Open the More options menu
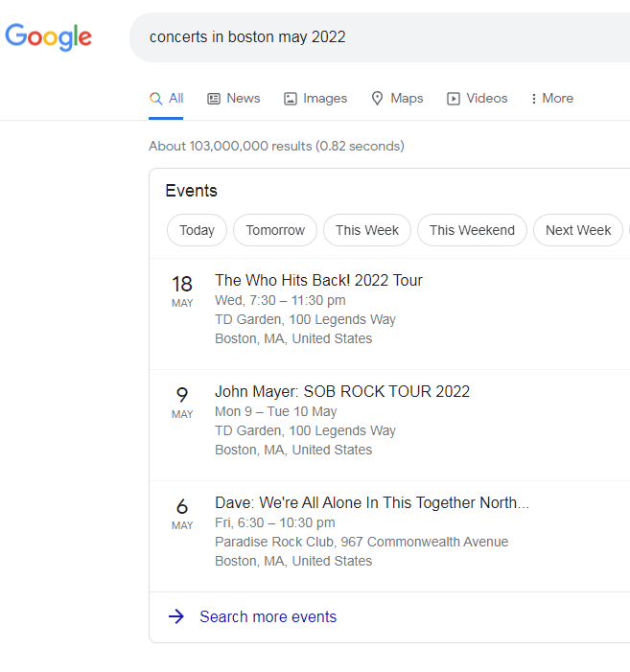The width and height of the screenshot is (630, 672). [551, 99]
